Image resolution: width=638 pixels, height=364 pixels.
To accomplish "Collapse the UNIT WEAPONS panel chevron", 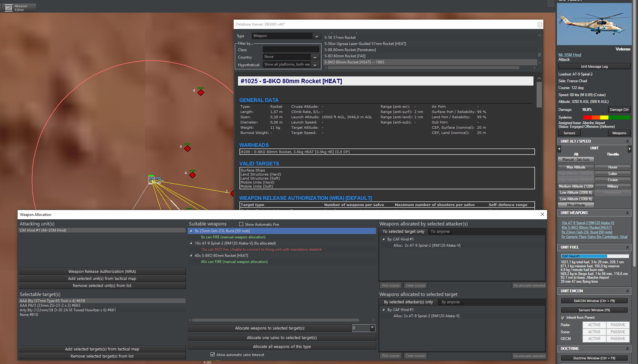I will pyautogui.click(x=627, y=213).
